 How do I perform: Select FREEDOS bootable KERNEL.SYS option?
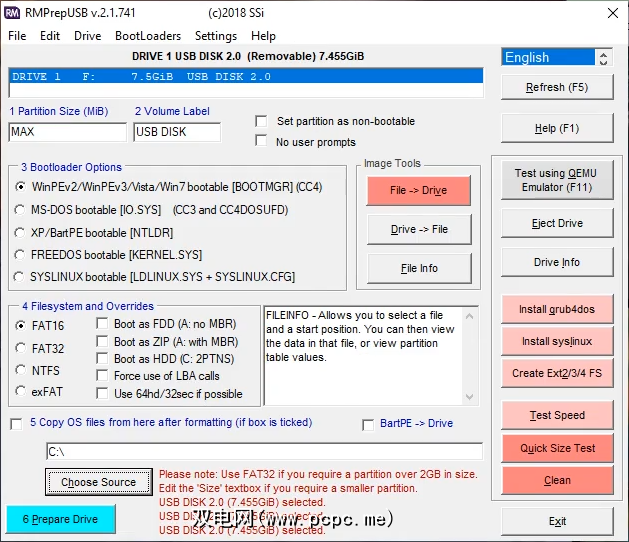point(21,255)
